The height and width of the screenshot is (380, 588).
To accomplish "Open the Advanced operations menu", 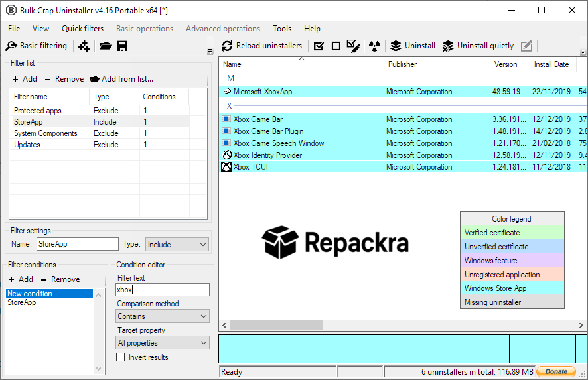I will (x=223, y=29).
